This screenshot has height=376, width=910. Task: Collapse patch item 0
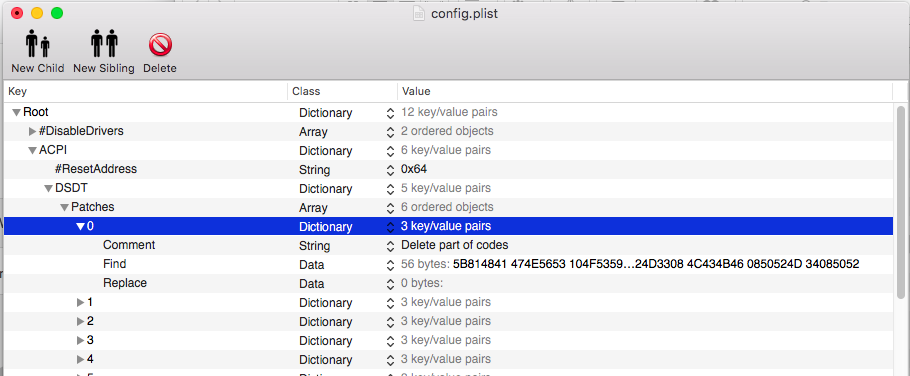(x=80, y=227)
